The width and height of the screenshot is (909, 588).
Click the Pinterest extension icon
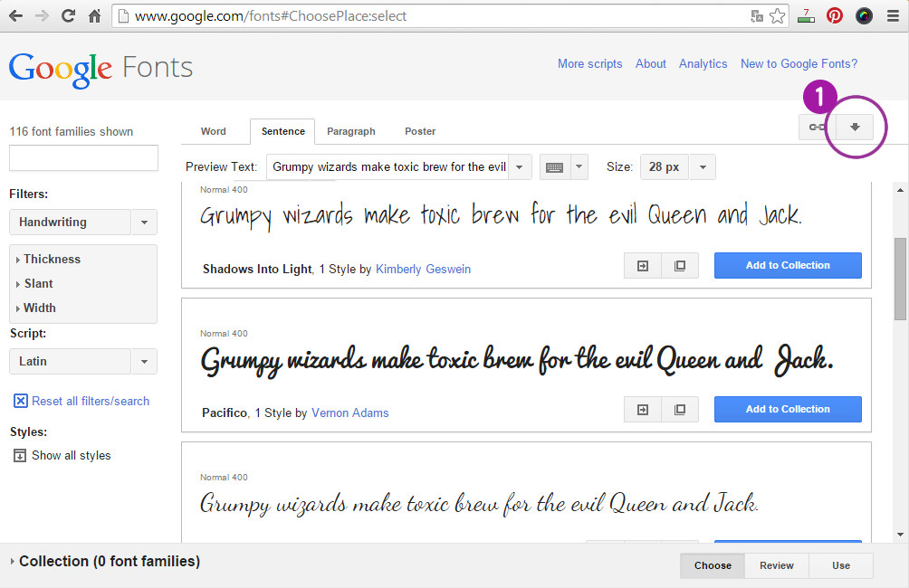(834, 15)
